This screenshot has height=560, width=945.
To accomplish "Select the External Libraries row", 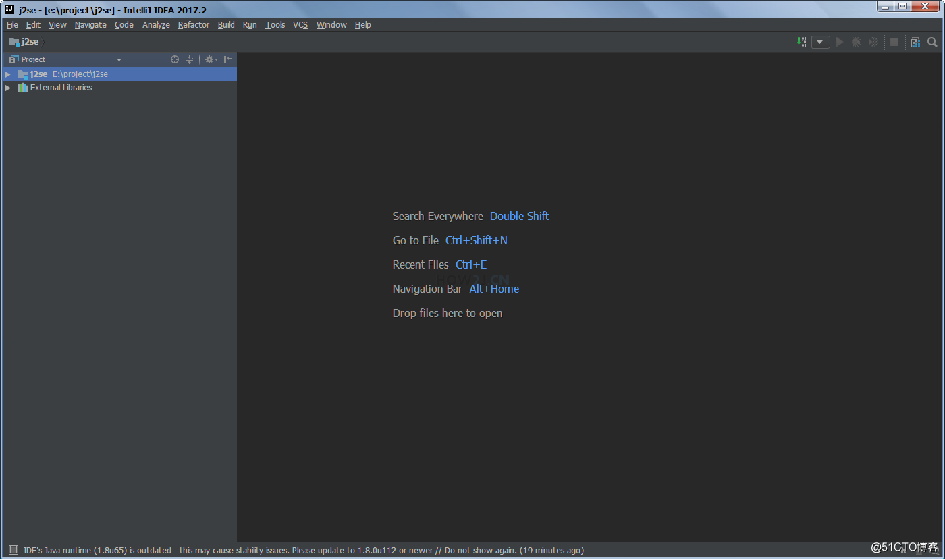I will coord(119,88).
